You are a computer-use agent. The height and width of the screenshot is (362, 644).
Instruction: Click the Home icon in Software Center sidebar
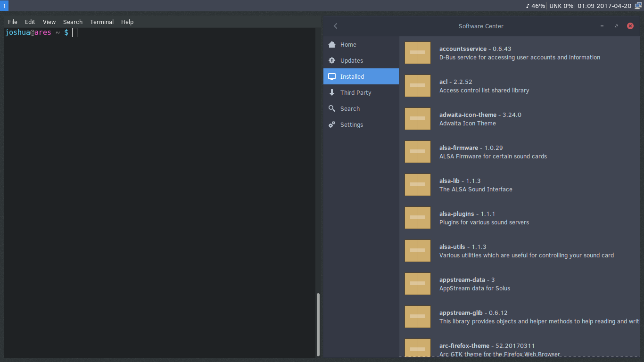tap(332, 44)
